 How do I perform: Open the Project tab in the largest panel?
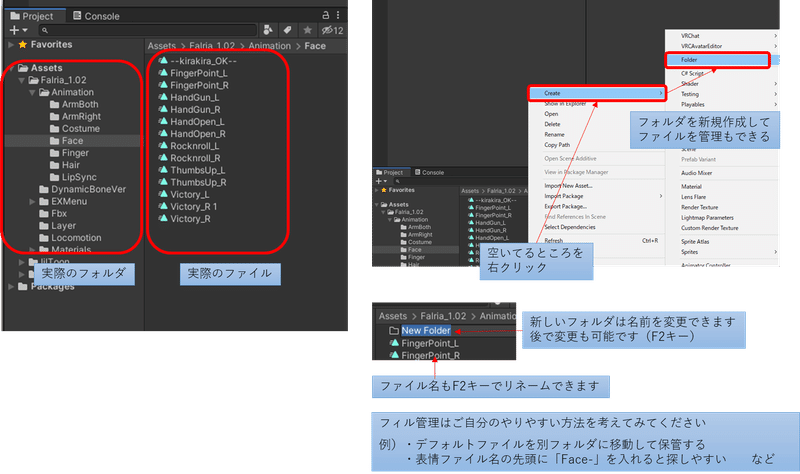[x=32, y=16]
